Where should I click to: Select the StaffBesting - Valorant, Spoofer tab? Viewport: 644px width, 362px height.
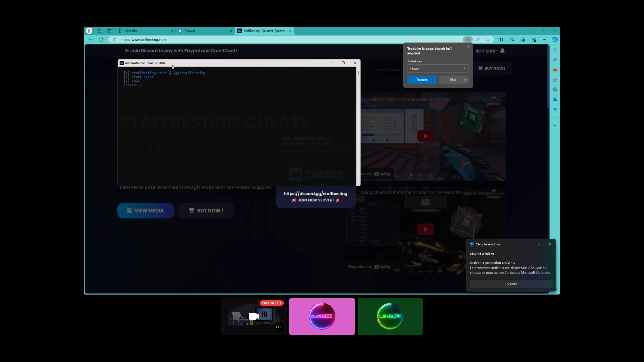(x=265, y=31)
